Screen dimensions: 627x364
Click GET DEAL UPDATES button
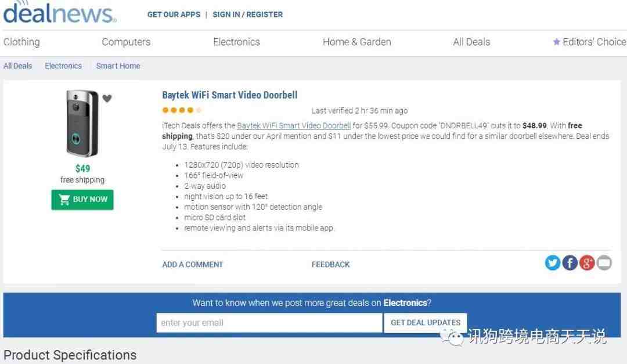pyautogui.click(x=426, y=322)
